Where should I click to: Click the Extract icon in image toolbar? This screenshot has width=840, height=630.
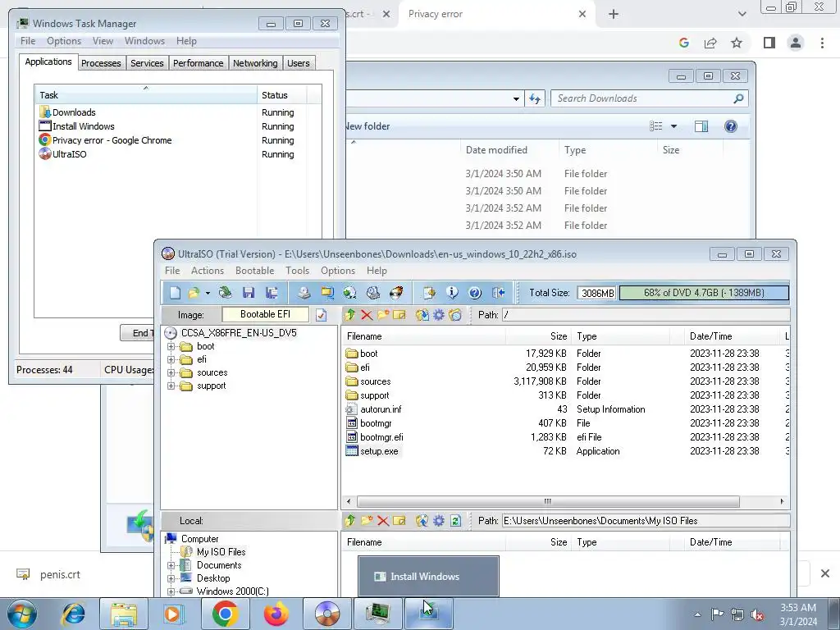[x=422, y=315]
